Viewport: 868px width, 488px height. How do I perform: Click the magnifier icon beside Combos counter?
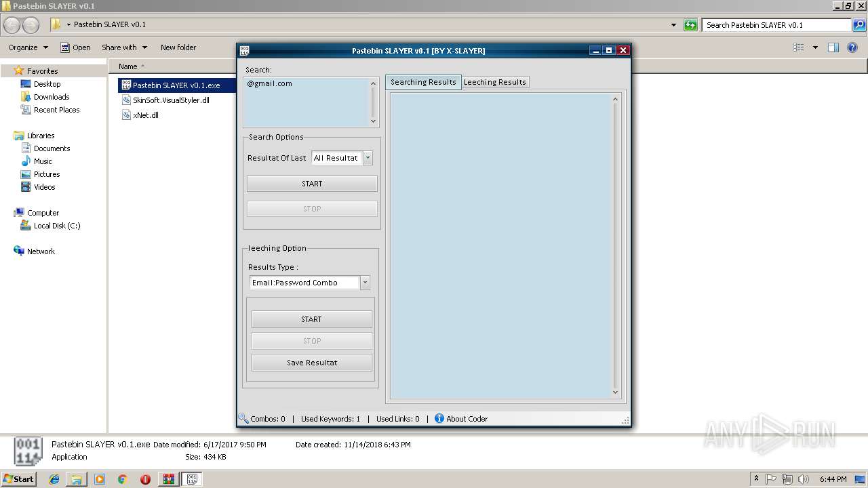tap(243, 418)
